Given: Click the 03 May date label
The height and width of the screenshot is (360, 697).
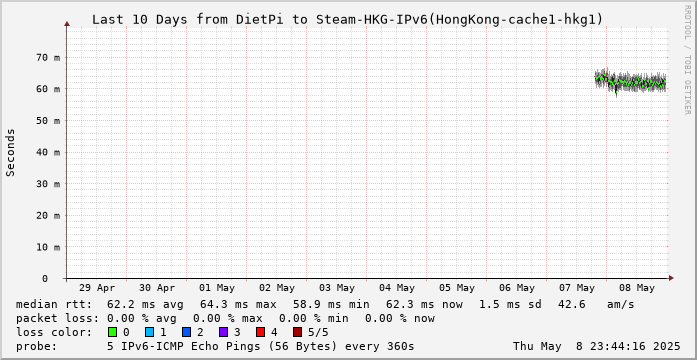Looking at the screenshot, I should (337, 288).
